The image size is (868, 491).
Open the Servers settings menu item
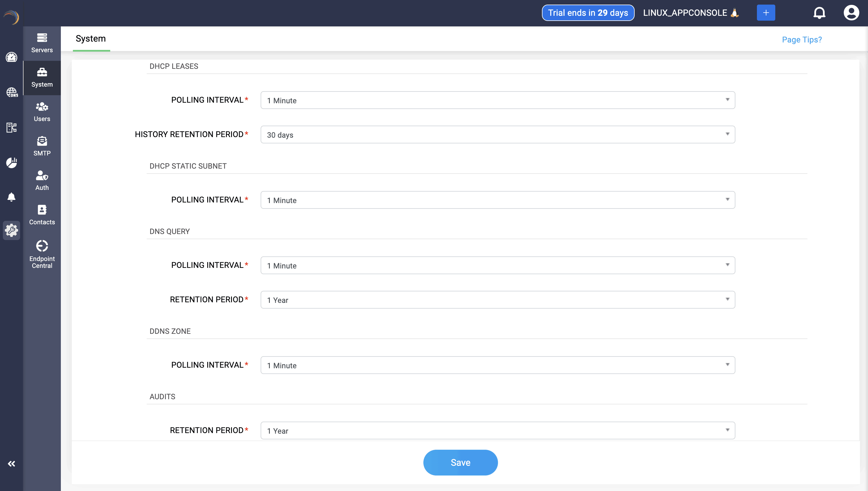coord(42,43)
